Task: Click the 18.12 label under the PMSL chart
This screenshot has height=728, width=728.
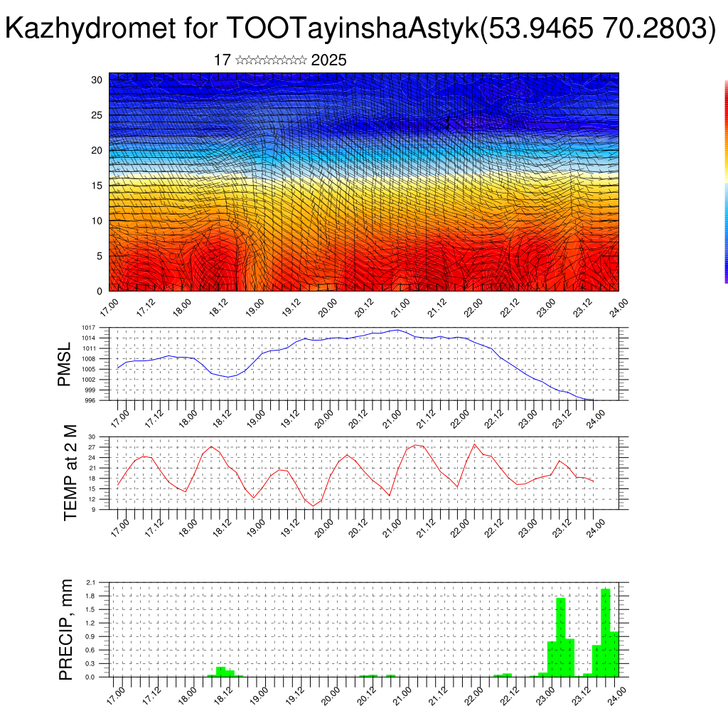Action: tap(222, 419)
